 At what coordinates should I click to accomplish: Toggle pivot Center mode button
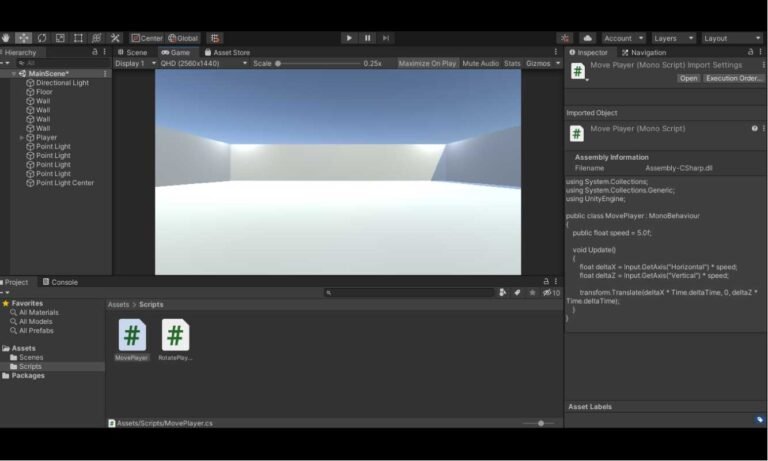tap(147, 38)
